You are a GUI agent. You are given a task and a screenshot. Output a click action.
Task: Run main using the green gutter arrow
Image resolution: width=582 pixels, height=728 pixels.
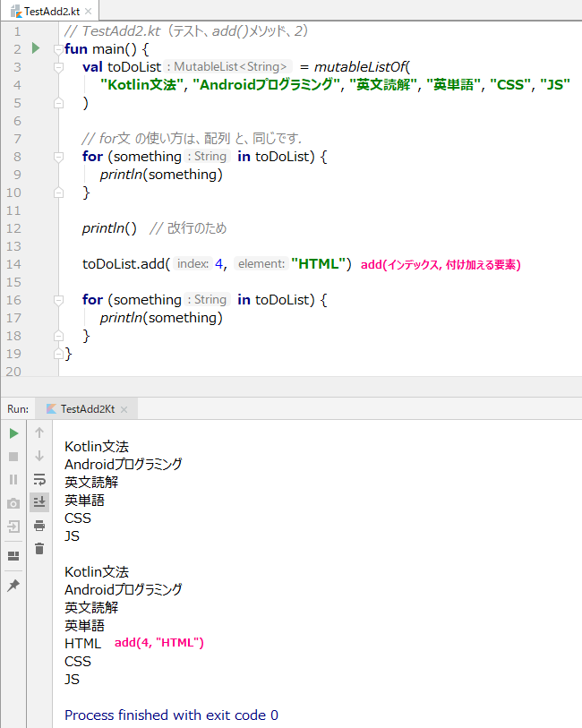(36, 48)
